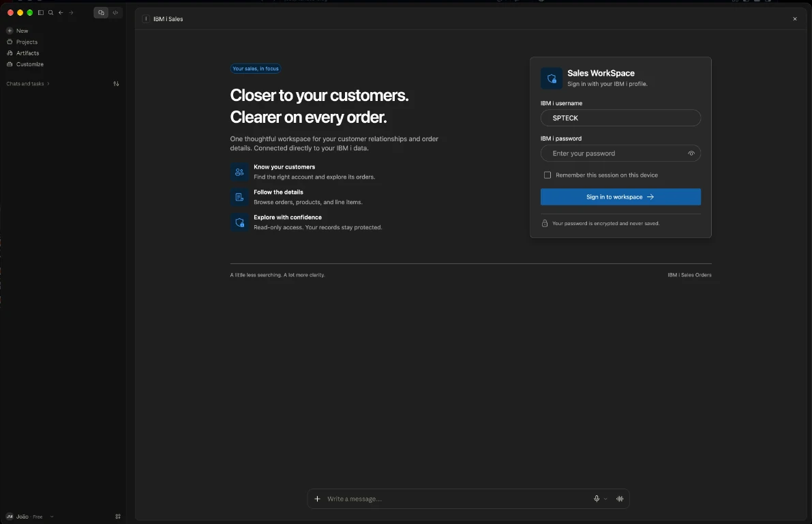Add attachment with the plus icon
The image size is (812, 524).
click(x=318, y=499)
